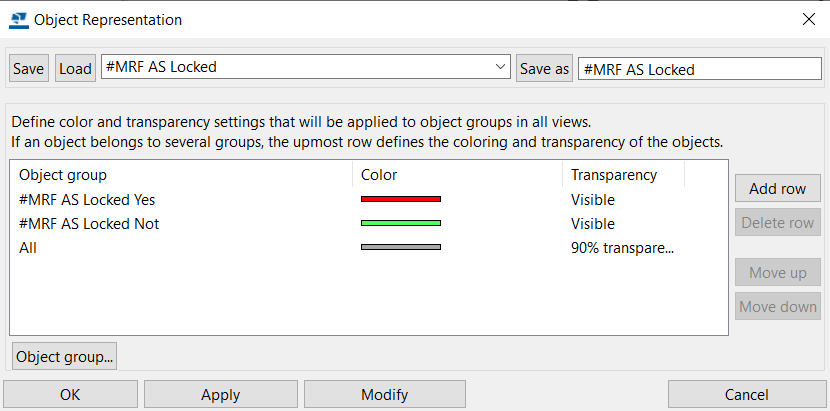Open the green color swatch for Locked Not

click(401, 223)
